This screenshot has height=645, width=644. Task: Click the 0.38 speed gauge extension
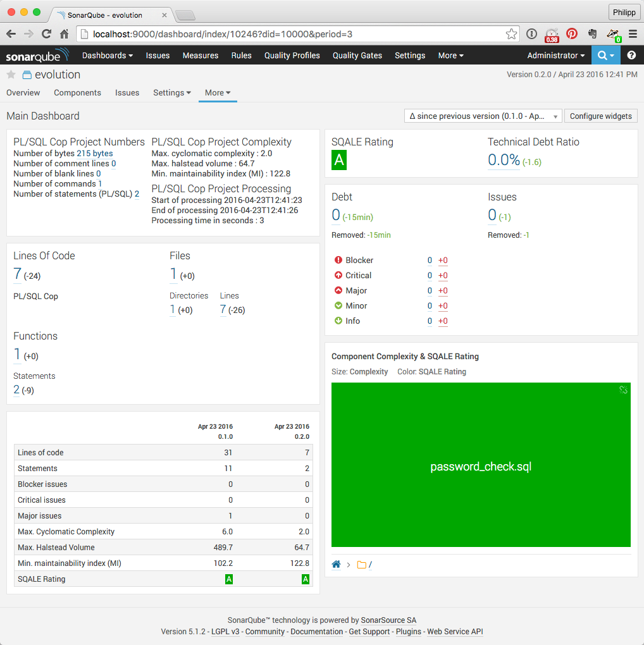tap(552, 35)
